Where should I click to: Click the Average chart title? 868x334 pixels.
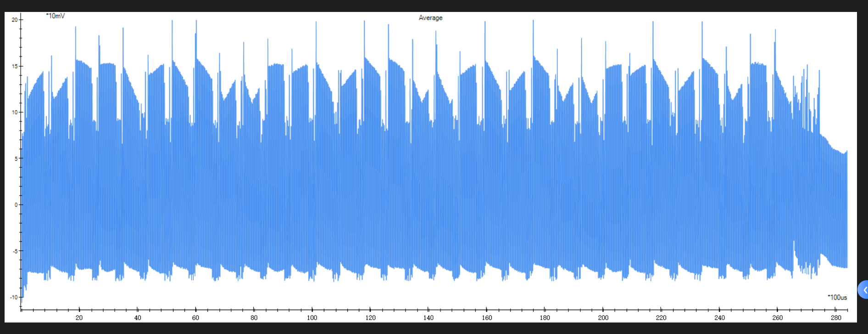point(430,18)
